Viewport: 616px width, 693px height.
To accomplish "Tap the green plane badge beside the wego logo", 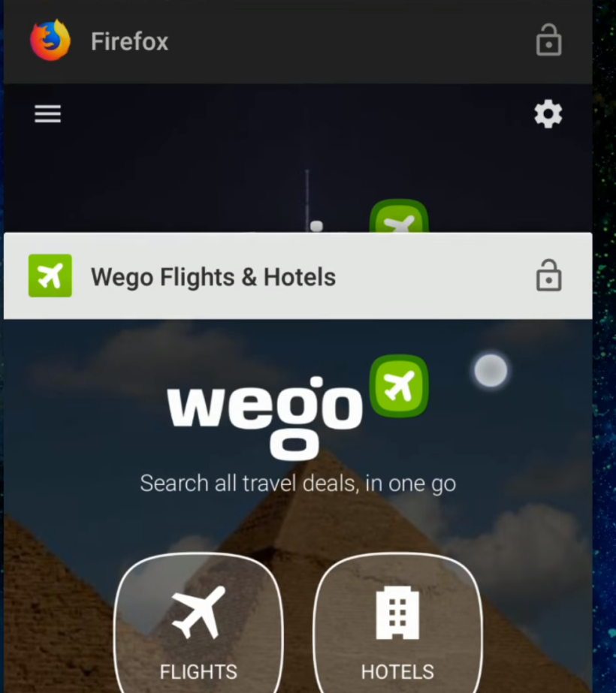I will (x=399, y=386).
